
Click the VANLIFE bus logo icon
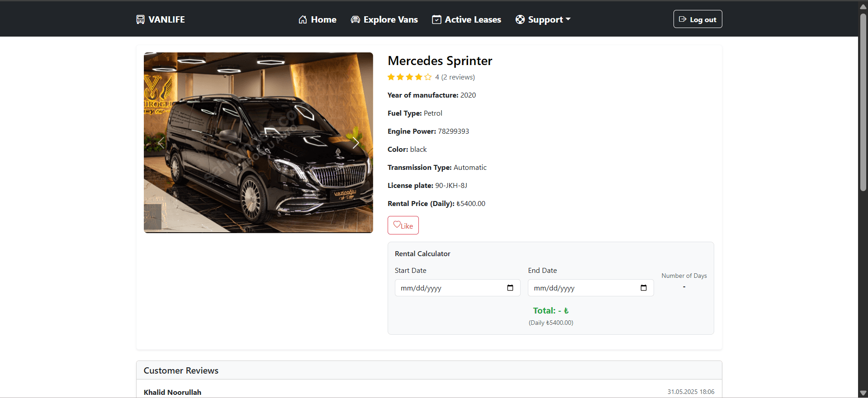pos(141,19)
